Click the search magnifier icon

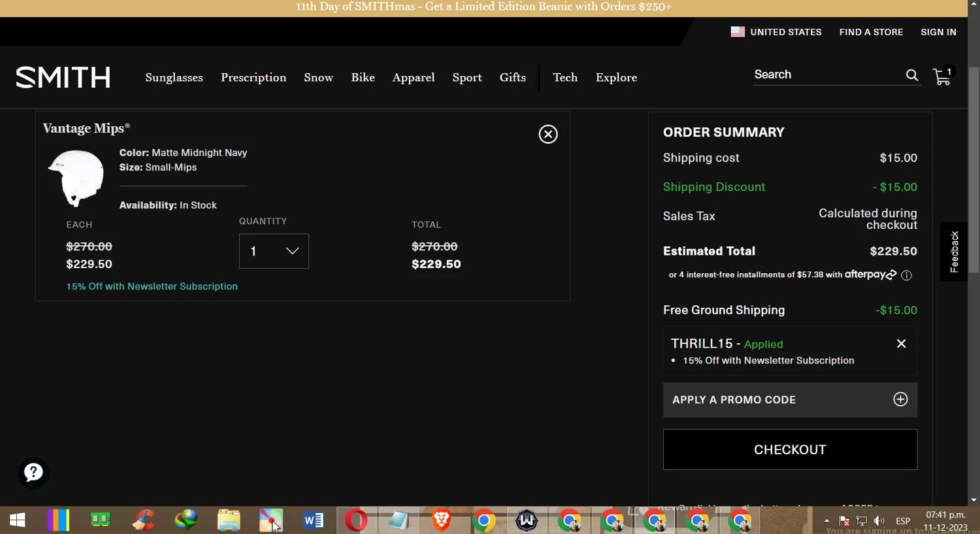click(x=912, y=75)
